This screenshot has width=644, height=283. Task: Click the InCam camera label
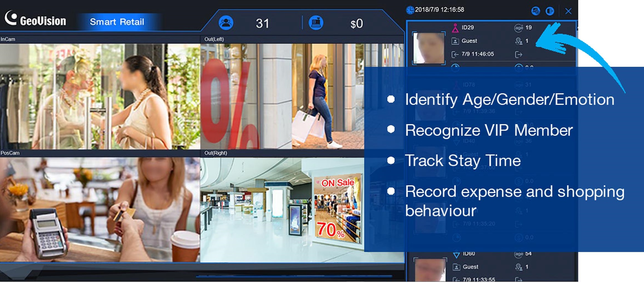pos(8,39)
